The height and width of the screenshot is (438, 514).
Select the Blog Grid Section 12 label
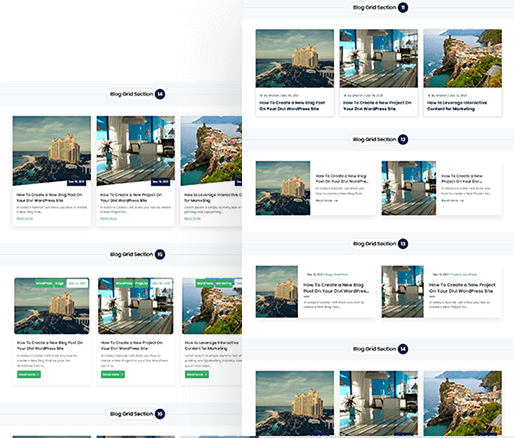click(x=374, y=139)
